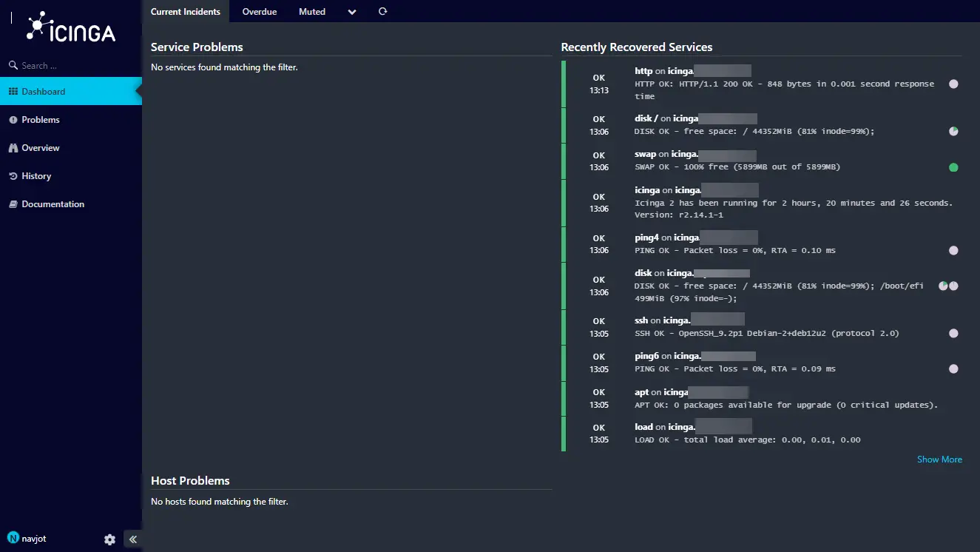Click the disk / perfdata pie chart

click(953, 131)
